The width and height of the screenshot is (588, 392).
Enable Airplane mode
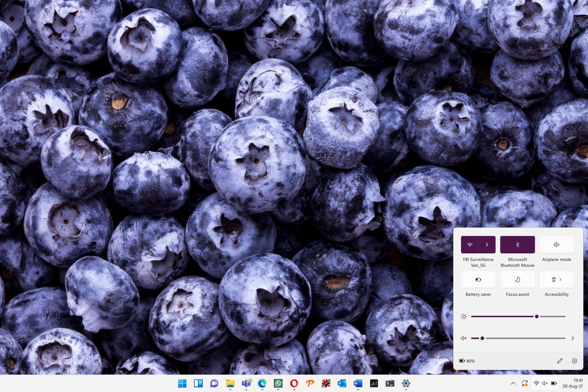[557, 245]
